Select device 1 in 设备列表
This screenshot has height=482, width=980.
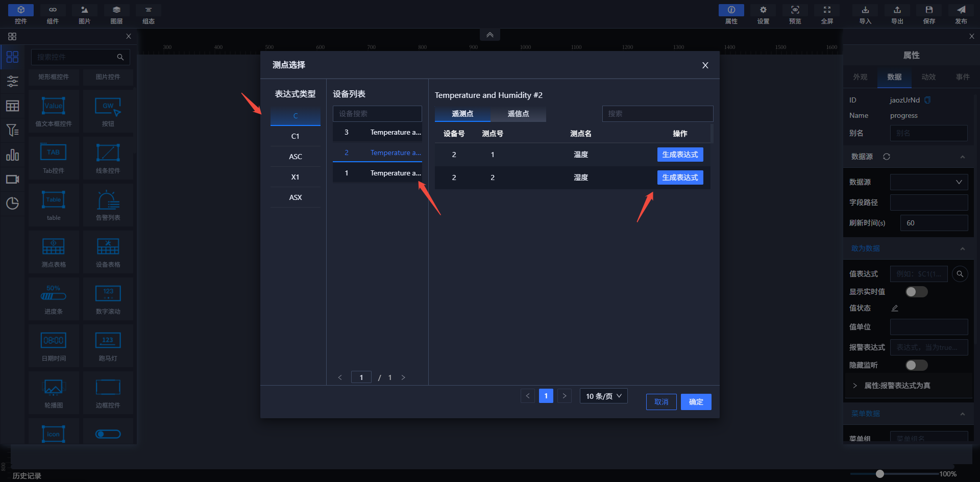point(377,173)
